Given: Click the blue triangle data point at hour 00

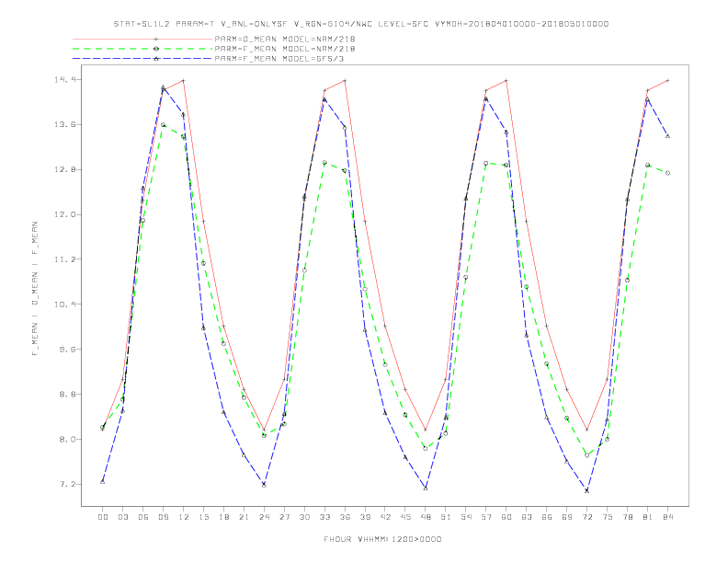Looking at the screenshot, I should 103,482.
